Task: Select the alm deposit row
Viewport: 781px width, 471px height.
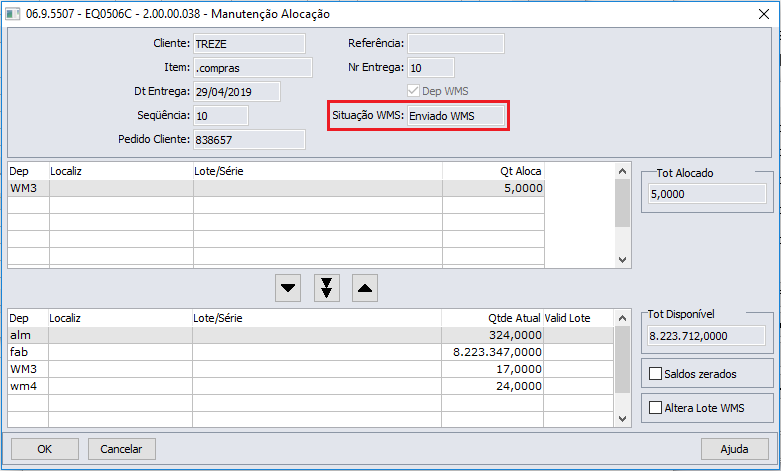Action: click(x=311, y=335)
